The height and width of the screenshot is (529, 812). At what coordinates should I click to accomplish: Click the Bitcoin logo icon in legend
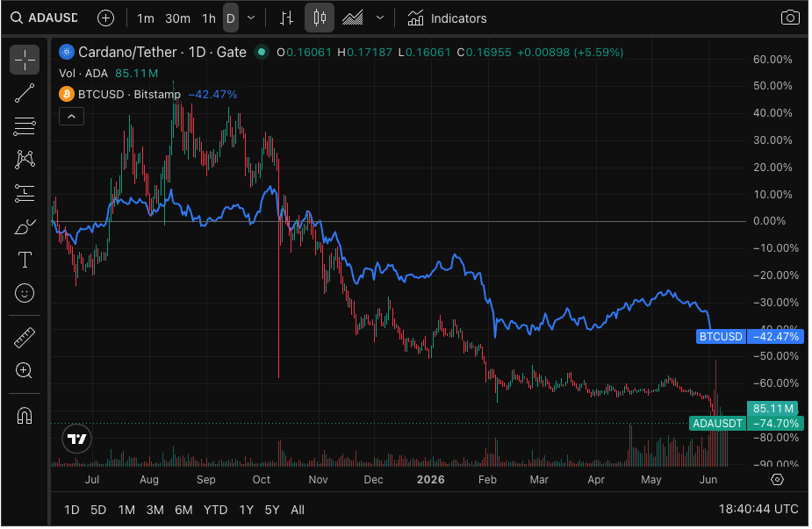[67, 94]
